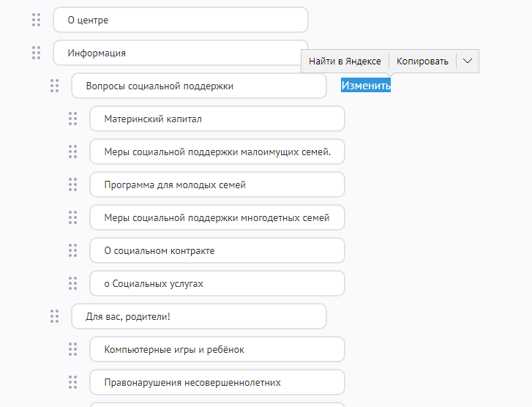Click drag handle beside "Вопросы социальной поддержки"
The width and height of the screenshot is (532, 407).
(54, 86)
